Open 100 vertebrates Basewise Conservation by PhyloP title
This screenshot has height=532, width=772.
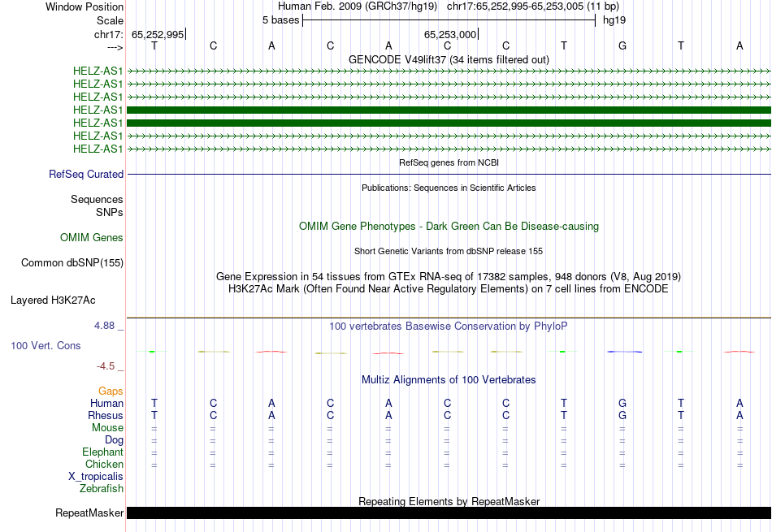point(449,327)
